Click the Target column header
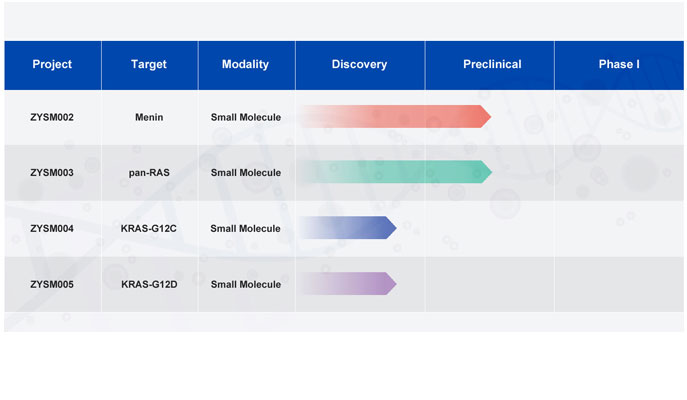687x400 pixels. (x=149, y=65)
